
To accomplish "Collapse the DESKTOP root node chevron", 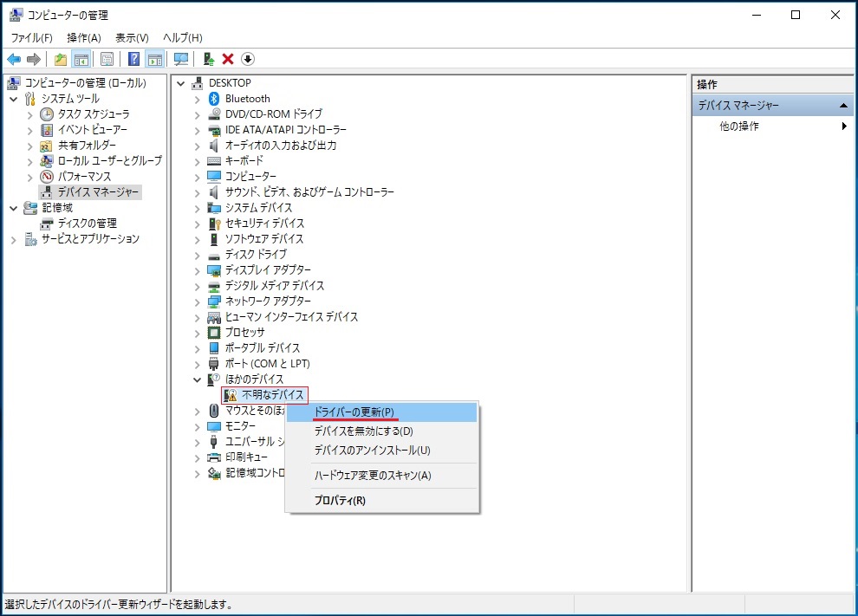I will tap(181, 84).
